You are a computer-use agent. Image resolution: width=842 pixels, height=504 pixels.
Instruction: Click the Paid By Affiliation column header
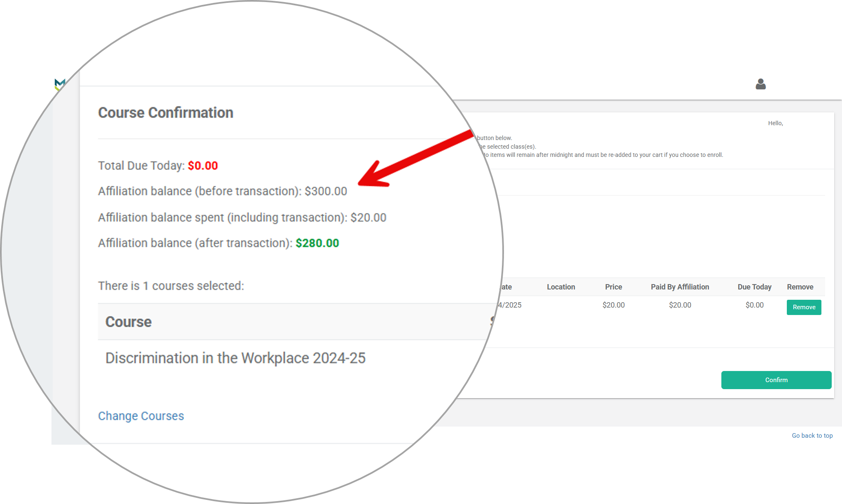pyautogui.click(x=680, y=287)
